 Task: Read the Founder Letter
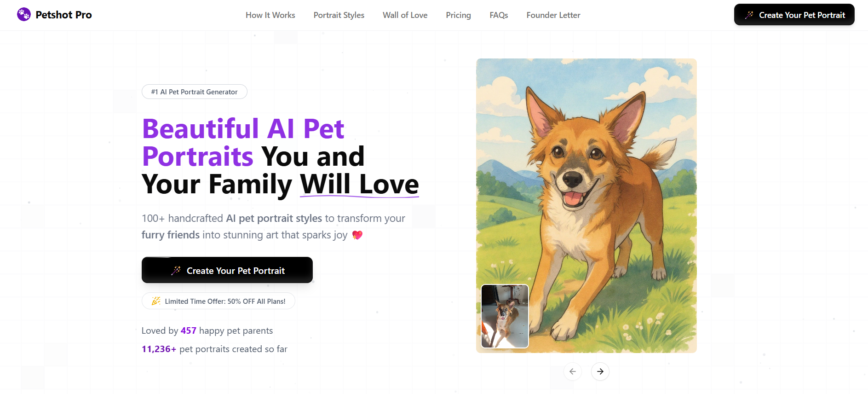(553, 15)
